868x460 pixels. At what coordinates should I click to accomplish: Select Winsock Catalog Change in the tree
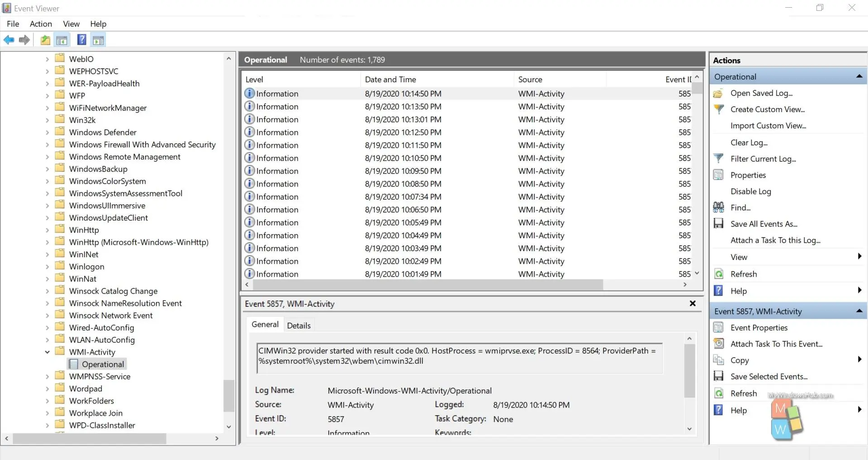[x=113, y=291]
